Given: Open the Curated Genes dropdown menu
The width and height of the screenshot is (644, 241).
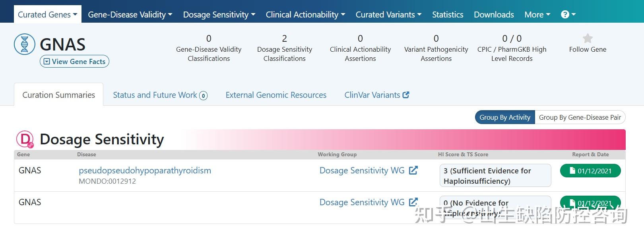Looking at the screenshot, I should click(48, 15).
